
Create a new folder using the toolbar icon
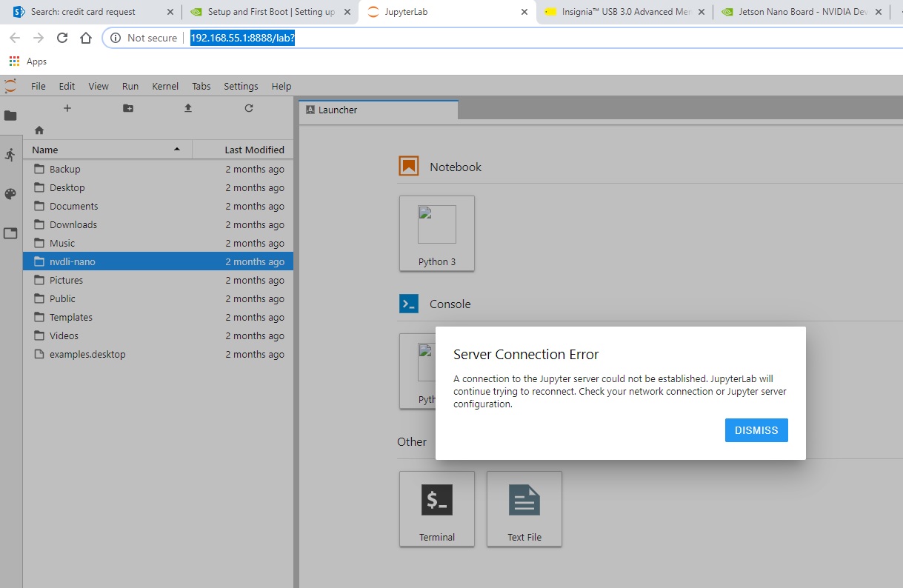tap(127, 107)
